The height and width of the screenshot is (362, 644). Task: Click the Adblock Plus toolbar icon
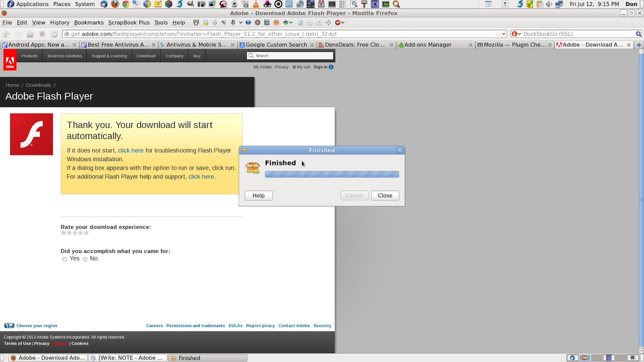click(337, 23)
